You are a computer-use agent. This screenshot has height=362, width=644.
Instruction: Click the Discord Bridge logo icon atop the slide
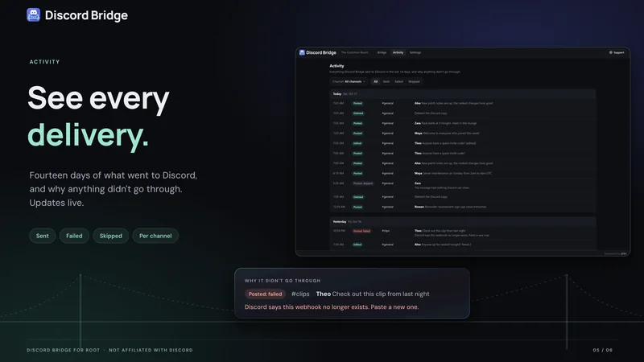point(33,15)
